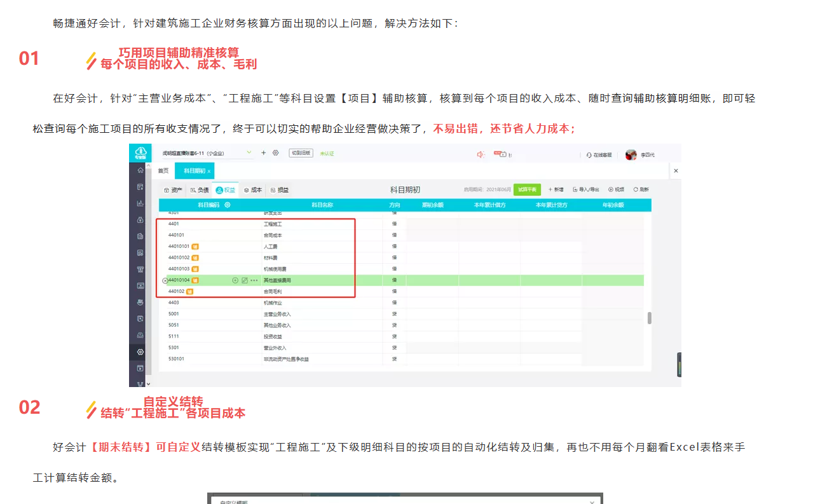
Task: Open the building icon in the sidebar
Action: pos(140,236)
